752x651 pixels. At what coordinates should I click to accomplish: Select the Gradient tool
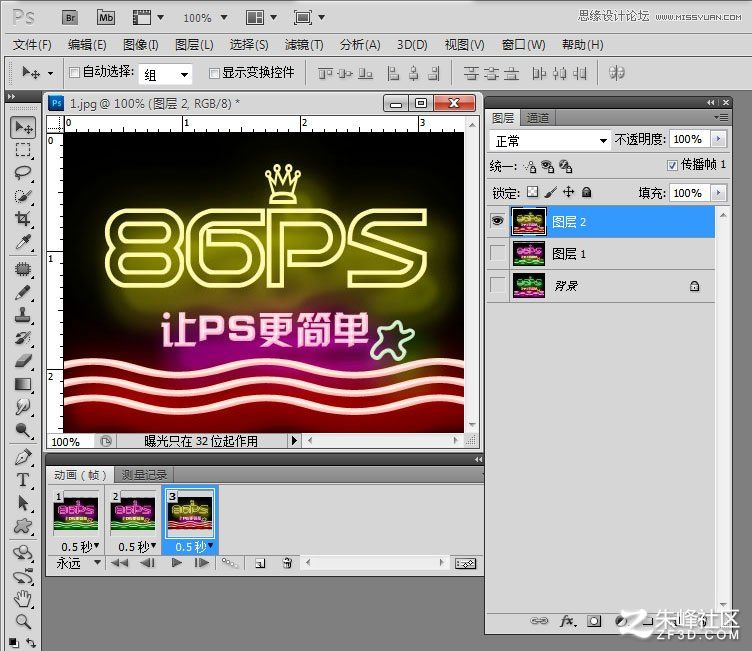coord(23,384)
